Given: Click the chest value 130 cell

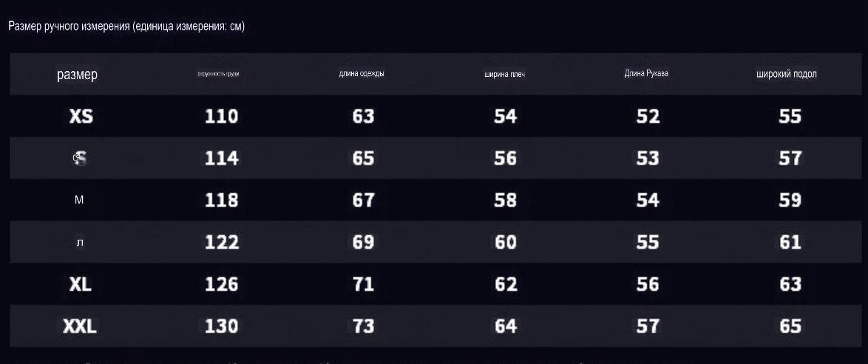Looking at the screenshot, I should [x=221, y=326].
